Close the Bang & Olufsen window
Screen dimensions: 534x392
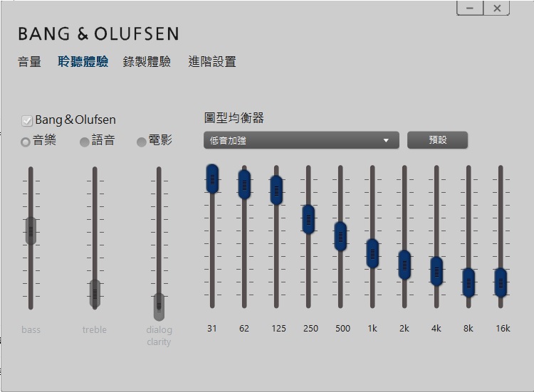pos(496,8)
